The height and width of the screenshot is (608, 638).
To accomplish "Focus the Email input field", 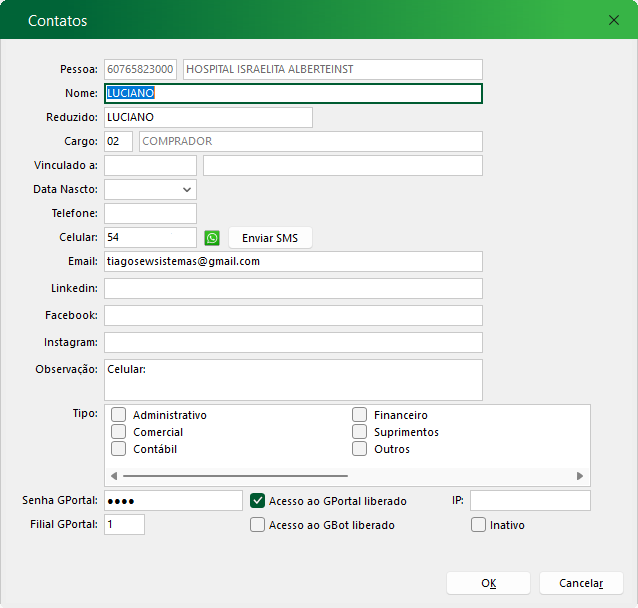I will click(293, 262).
